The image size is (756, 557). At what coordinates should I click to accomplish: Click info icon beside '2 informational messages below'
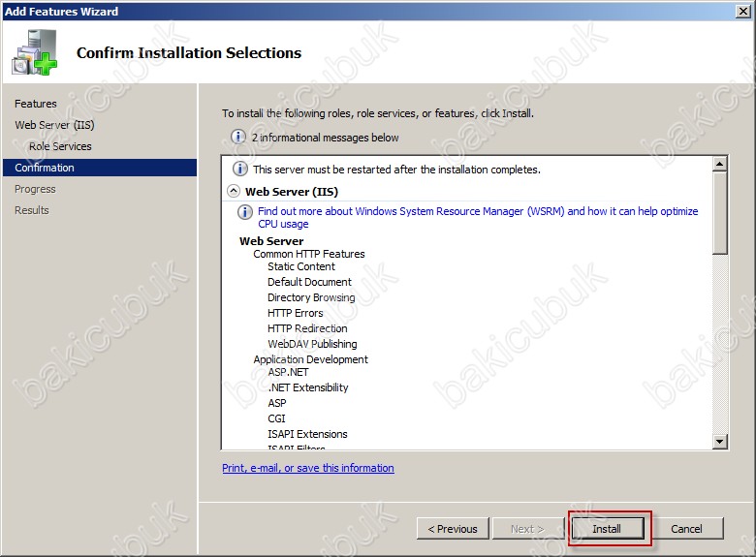(238, 137)
